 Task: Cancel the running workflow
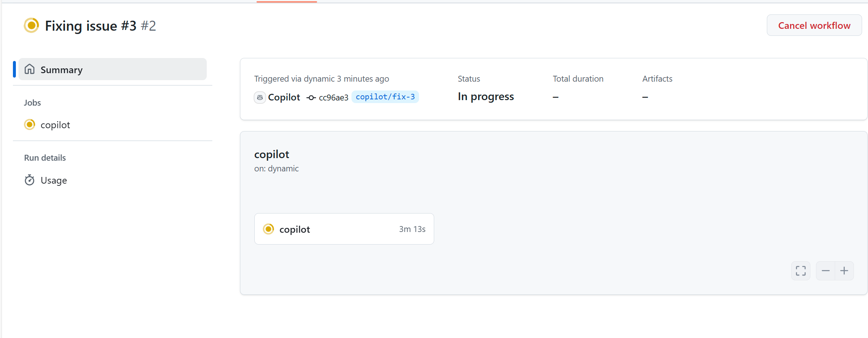pyautogui.click(x=814, y=25)
